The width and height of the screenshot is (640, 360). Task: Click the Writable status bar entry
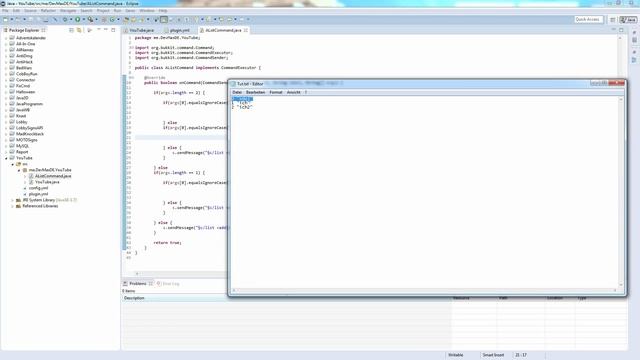point(456,355)
